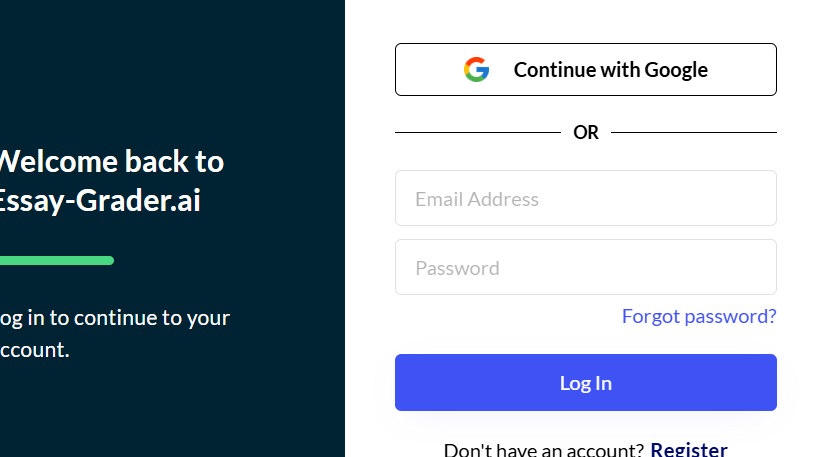Image resolution: width=825 pixels, height=457 pixels.
Task: Click the divider line right of OR
Action: point(693,132)
